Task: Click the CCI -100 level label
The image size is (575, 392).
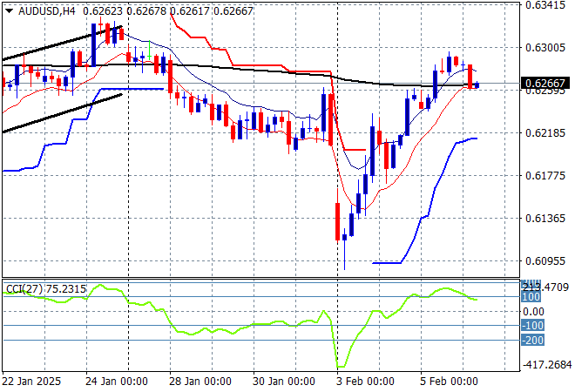Action: tap(532, 325)
